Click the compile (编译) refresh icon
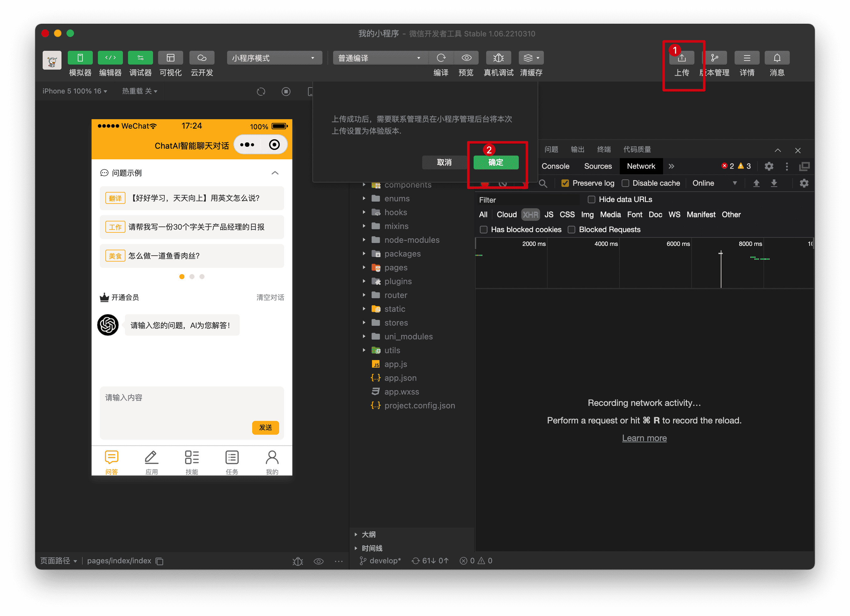This screenshot has width=850, height=616. [x=441, y=58]
